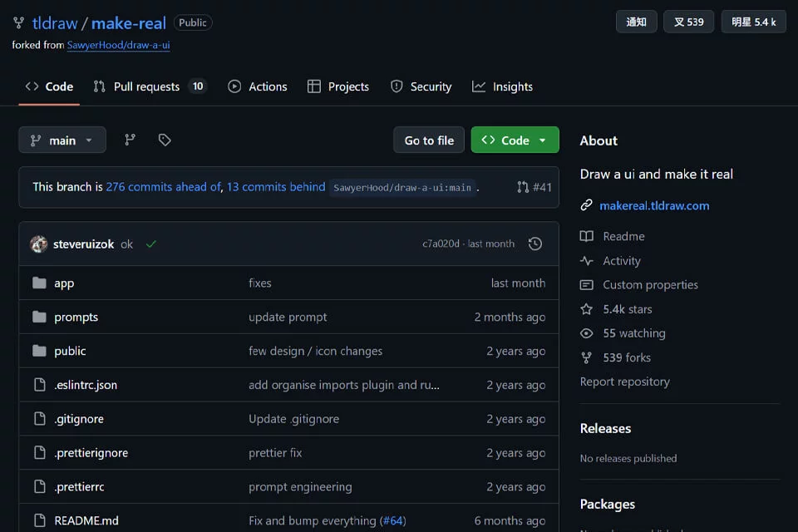Open tags via the tag icon

coord(165,140)
